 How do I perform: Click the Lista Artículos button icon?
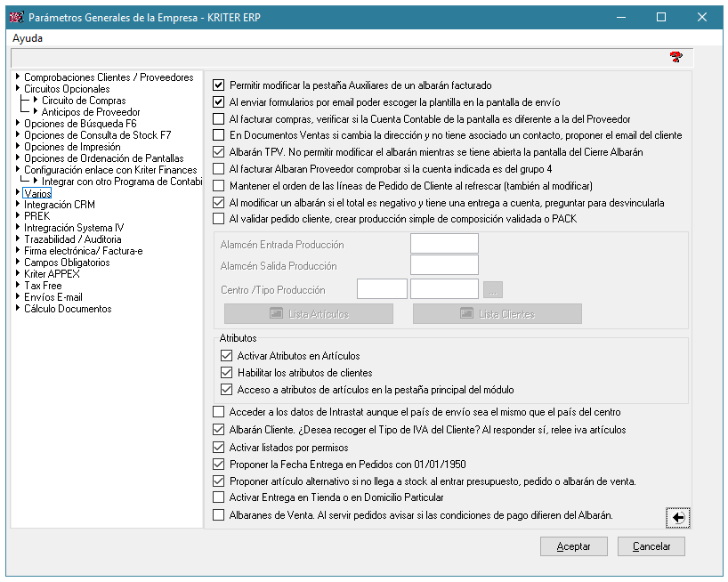point(276,314)
